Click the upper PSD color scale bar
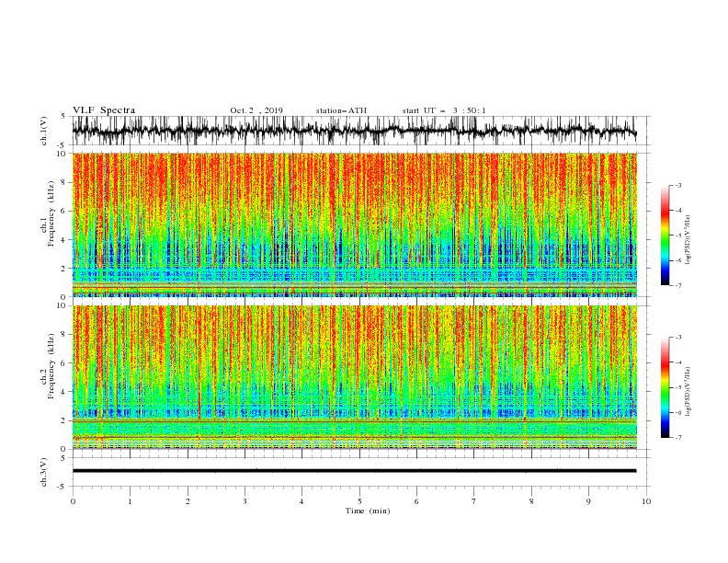This screenshot has width=728, height=563. click(x=665, y=236)
